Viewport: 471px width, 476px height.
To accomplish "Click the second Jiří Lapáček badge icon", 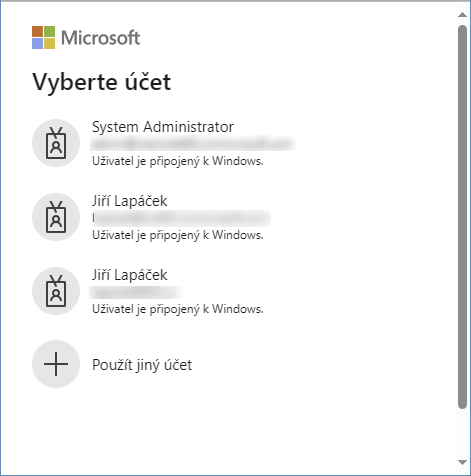I will coord(56,291).
